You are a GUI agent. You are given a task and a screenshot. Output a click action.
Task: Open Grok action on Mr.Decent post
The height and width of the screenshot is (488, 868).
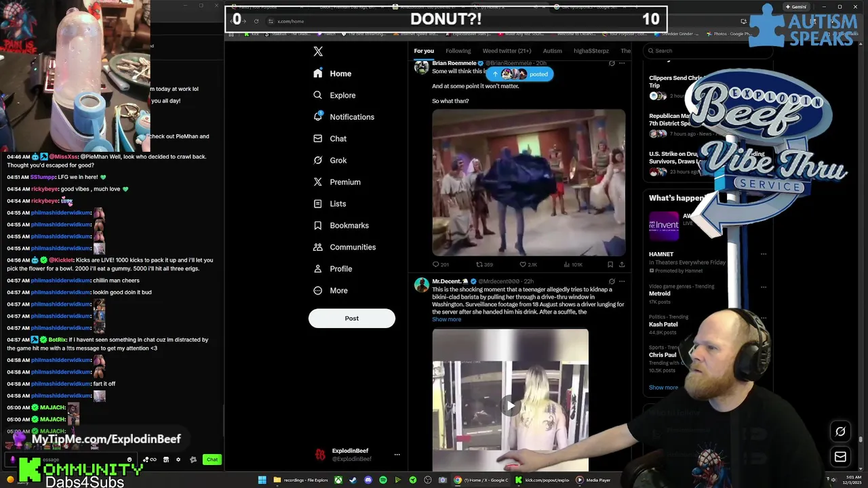pyautogui.click(x=612, y=281)
